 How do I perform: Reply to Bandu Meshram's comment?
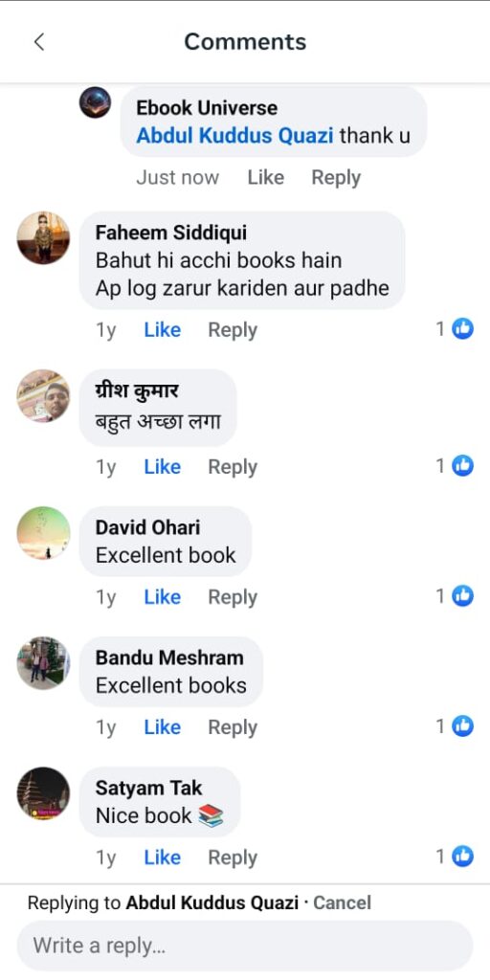pos(233,727)
